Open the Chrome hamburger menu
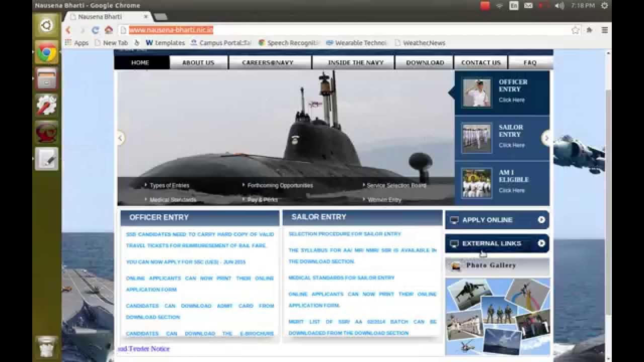This screenshot has height=362, width=644. pyautogui.click(x=605, y=30)
